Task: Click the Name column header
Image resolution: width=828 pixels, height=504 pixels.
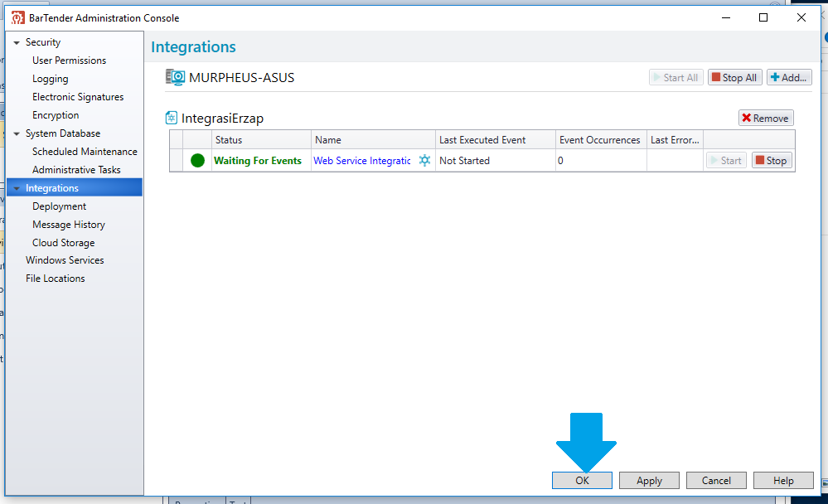Action: [x=373, y=140]
